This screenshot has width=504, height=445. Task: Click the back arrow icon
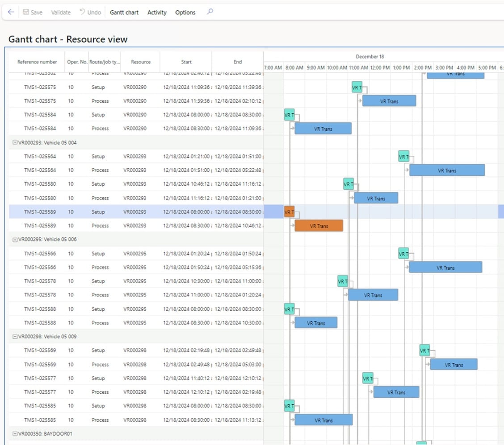[11, 12]
